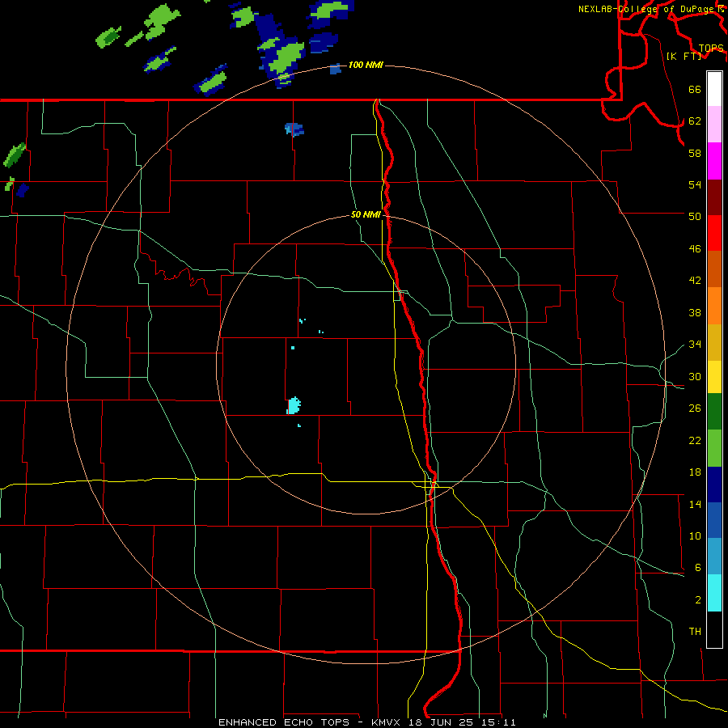Click the legend value 42

pyautogui.click(x=695, y=281)
